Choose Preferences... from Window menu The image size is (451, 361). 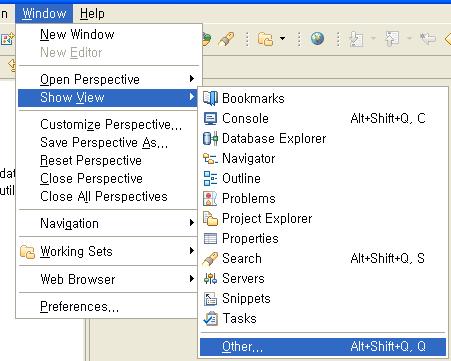coord(107,306)
